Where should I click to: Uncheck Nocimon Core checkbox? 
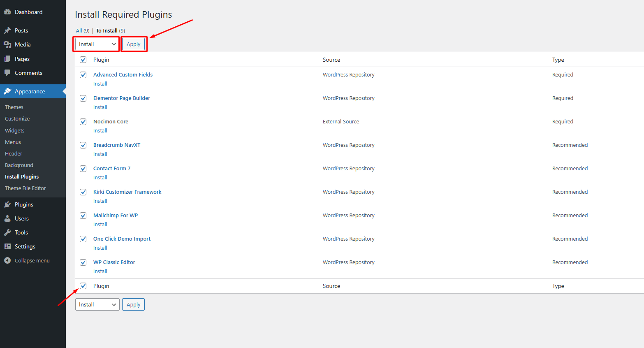point(83,122)
